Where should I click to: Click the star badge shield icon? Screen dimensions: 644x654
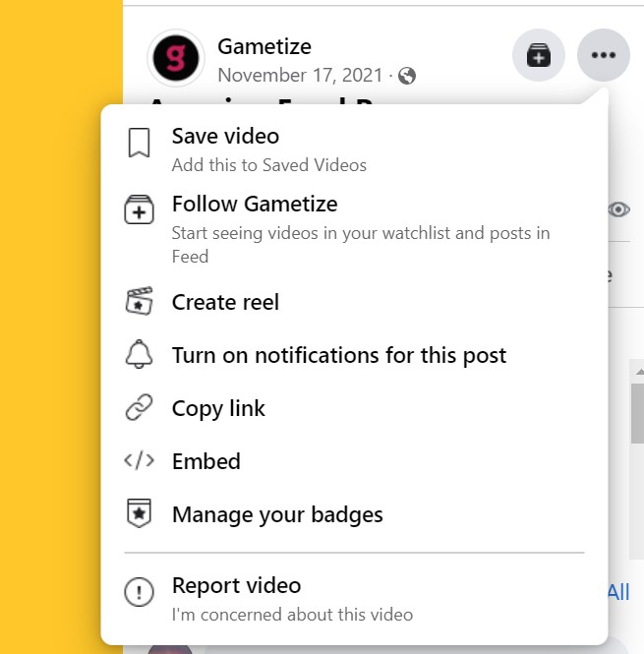pyautogui.click(x=139, y=513)
